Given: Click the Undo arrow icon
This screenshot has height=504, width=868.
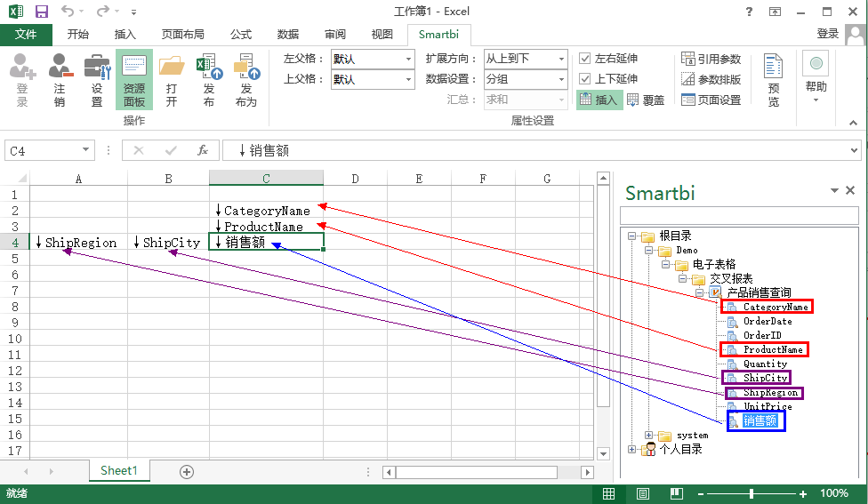Looking at the screenshot, I should 68,11.
